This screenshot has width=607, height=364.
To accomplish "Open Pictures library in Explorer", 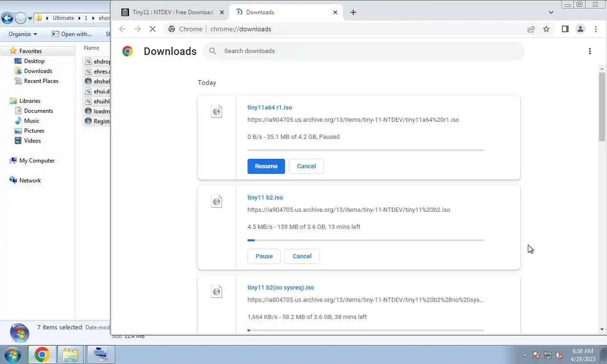I will tap(34, 131).
